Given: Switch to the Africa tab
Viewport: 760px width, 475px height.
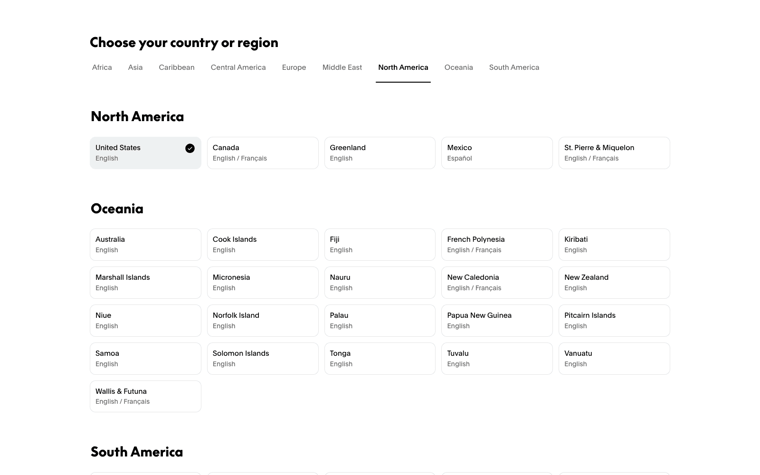Looking at the screenshot, I should tap(102, 67).
